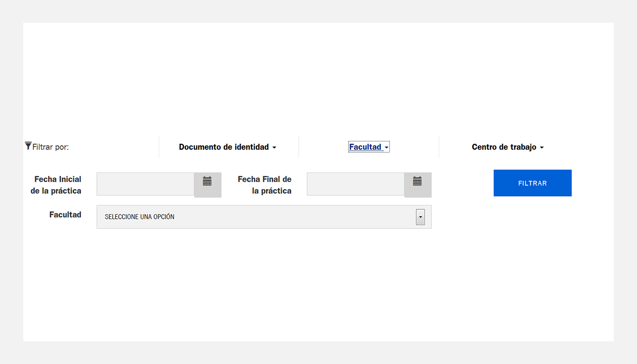The height and width of the screenshot is (364, 637).
Task: Click the filter funnel icon
Action: click(28, 146)
